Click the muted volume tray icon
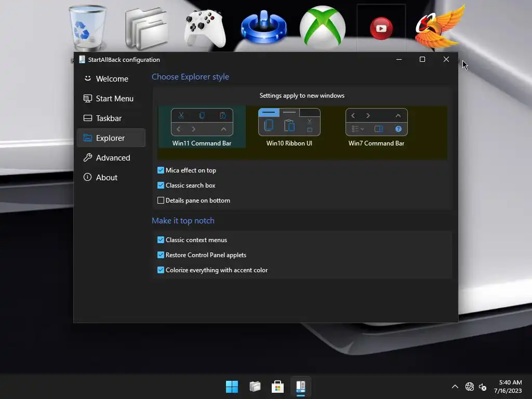The width and height of the screenshot is (532, 399). click(x=483, y=387)
